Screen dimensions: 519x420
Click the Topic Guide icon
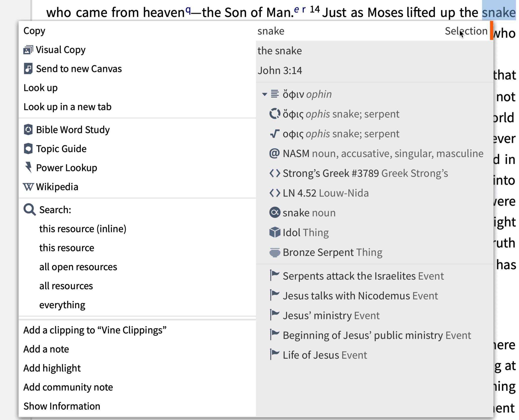point(28,149)
